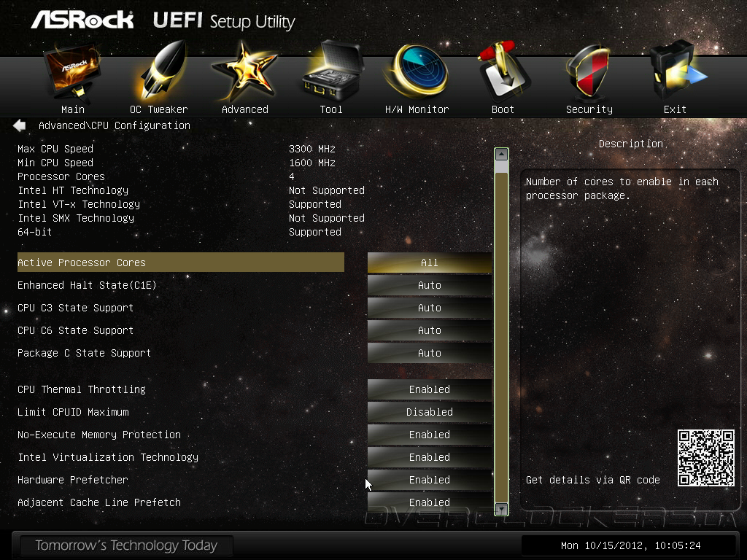Click the Max CPU Speed label
This screenshot has width=747, height=560.
click(x=55, y=149)
